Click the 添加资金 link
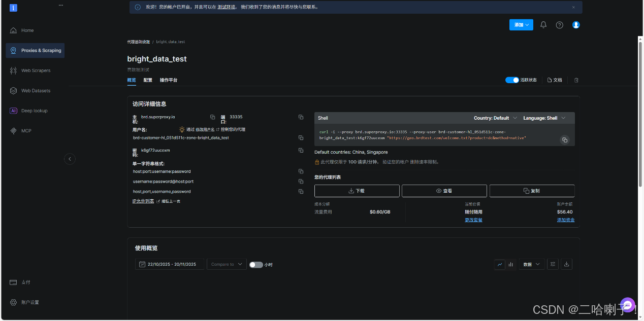This screenshot has height=321, width=644. pos(565,220)
